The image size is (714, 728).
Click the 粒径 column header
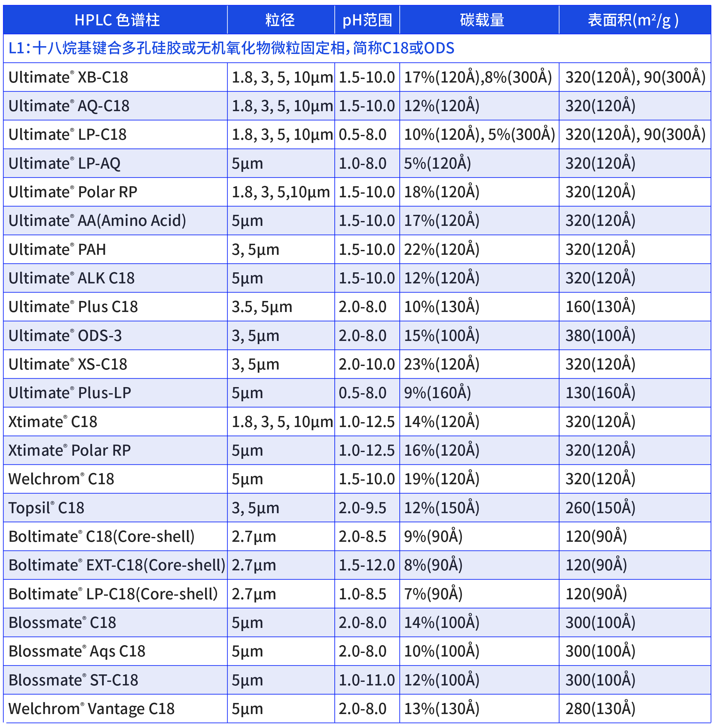point(280,20)
